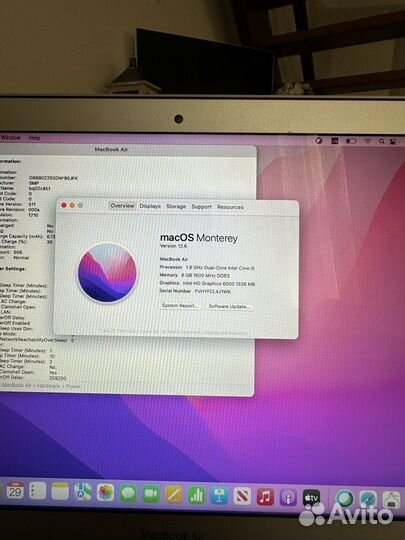
Task: Click the Normal condition value in System Information
Action: pos(21,258)
